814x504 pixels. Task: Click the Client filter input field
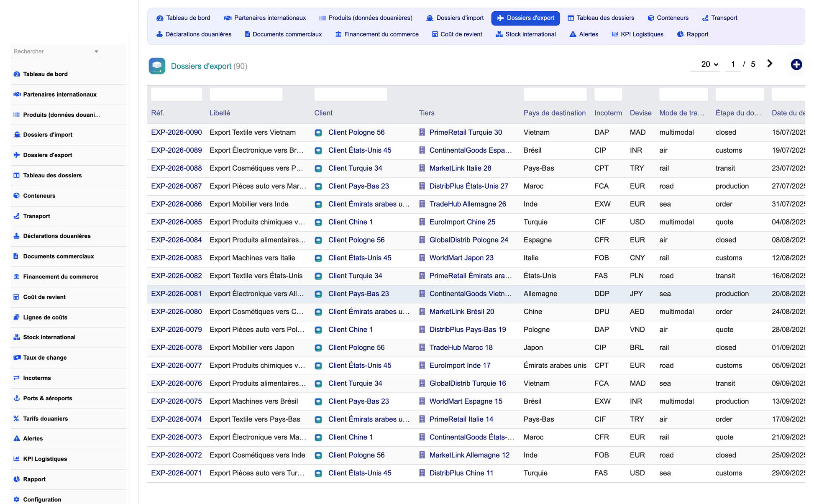tap(351, 94)
